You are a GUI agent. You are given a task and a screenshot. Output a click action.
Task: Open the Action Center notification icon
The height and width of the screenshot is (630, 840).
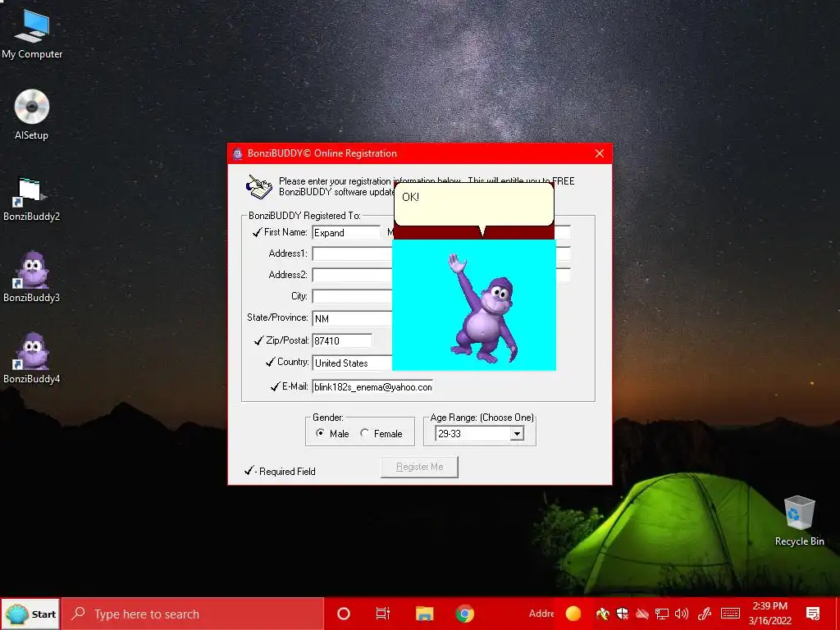(x=813, y=614)
